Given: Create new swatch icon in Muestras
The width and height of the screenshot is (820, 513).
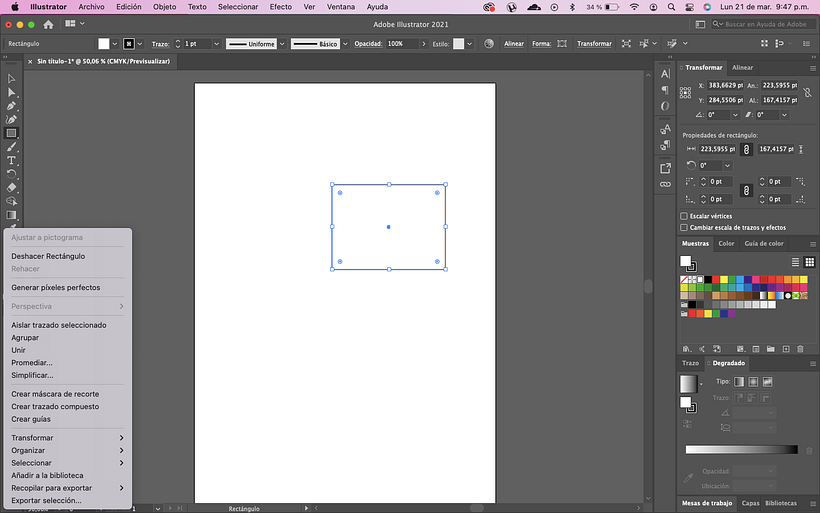Looking at the screenshot, I should coord(785,349).
